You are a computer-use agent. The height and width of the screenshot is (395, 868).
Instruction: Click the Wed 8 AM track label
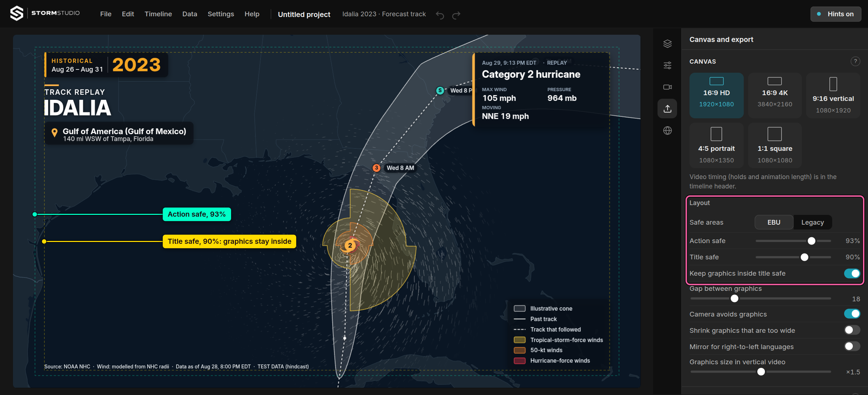click(400, 168)
